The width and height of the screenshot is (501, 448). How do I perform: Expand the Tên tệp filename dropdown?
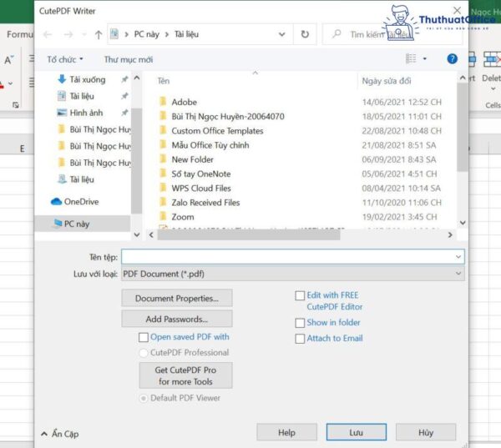458,257
